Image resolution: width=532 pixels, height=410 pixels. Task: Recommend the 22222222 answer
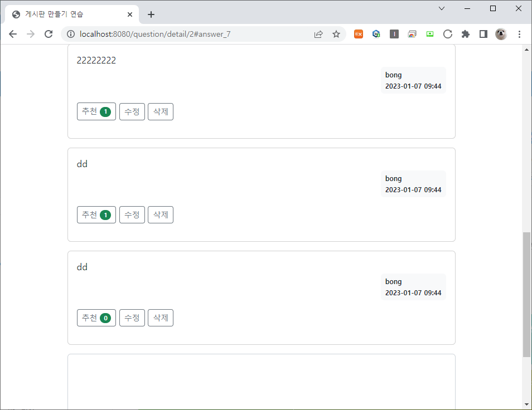tap(96, 111)
